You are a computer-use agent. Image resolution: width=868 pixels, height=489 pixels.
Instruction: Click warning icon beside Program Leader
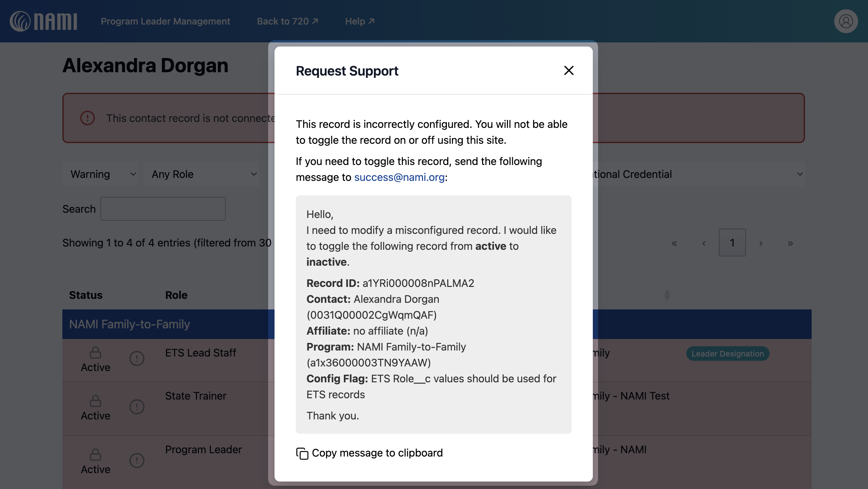click(x=137, y=461)
